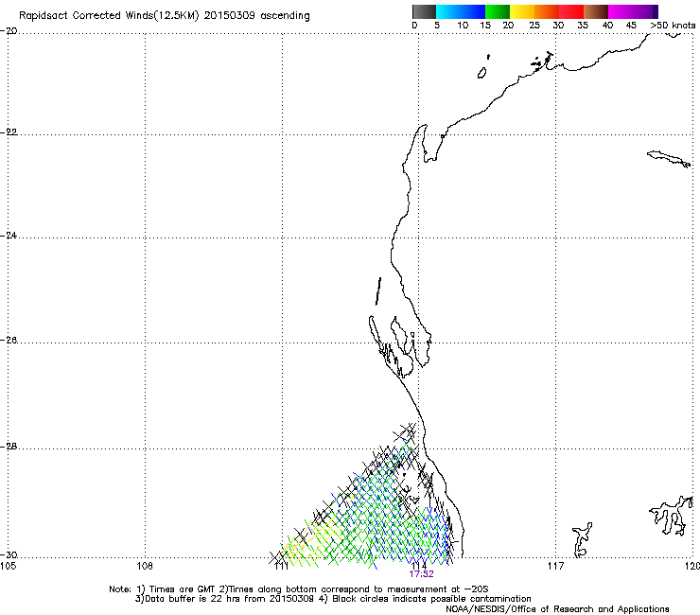Choose the green 15-20 knots color segment
Screen dimensions: 700x615
pos(498,11)
